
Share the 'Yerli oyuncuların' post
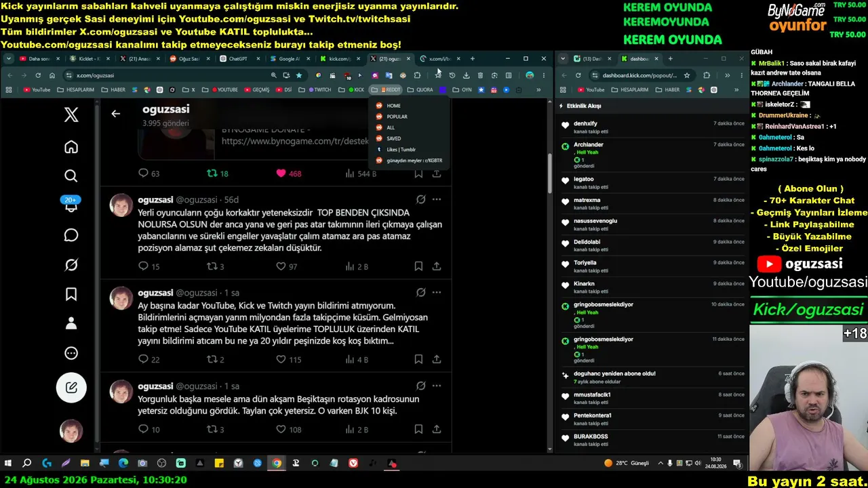click(x=437, y=266)
